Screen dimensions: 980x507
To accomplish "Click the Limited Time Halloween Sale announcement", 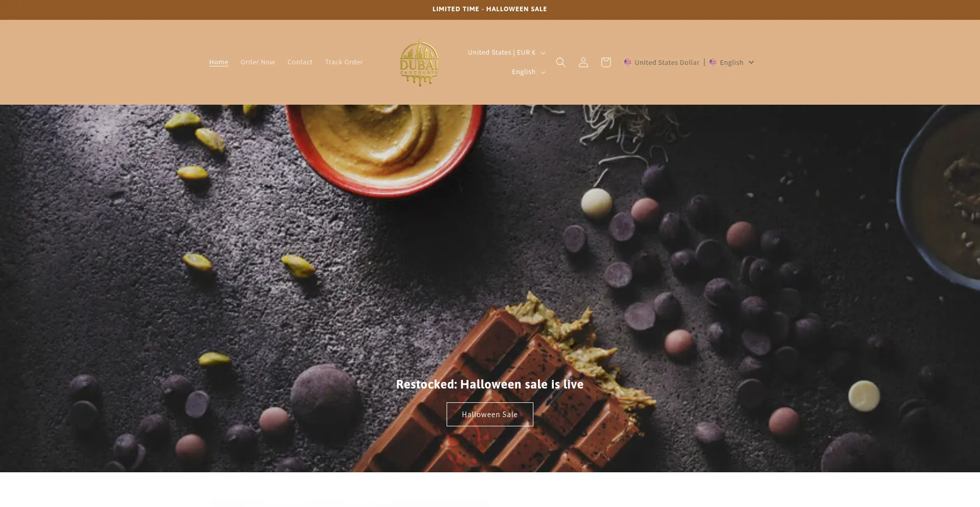I will (x=489, y=9).
